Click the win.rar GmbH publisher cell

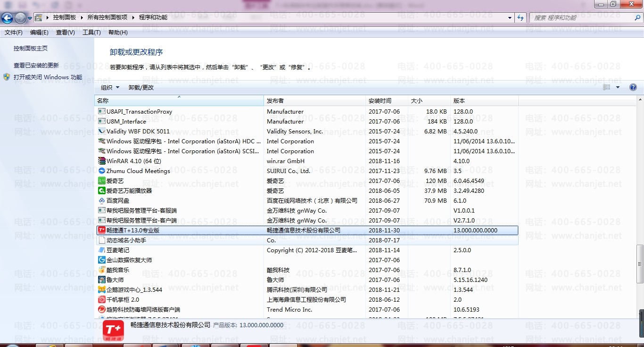(286, 161)
